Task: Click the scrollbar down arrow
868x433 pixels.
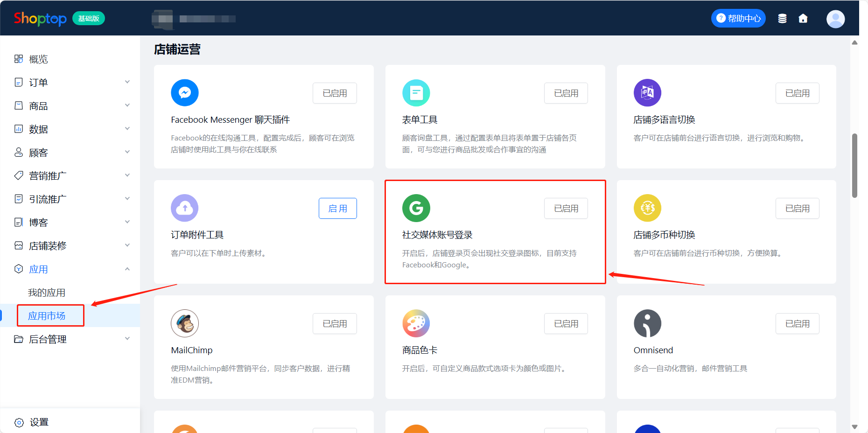Action: click(855, 427)
